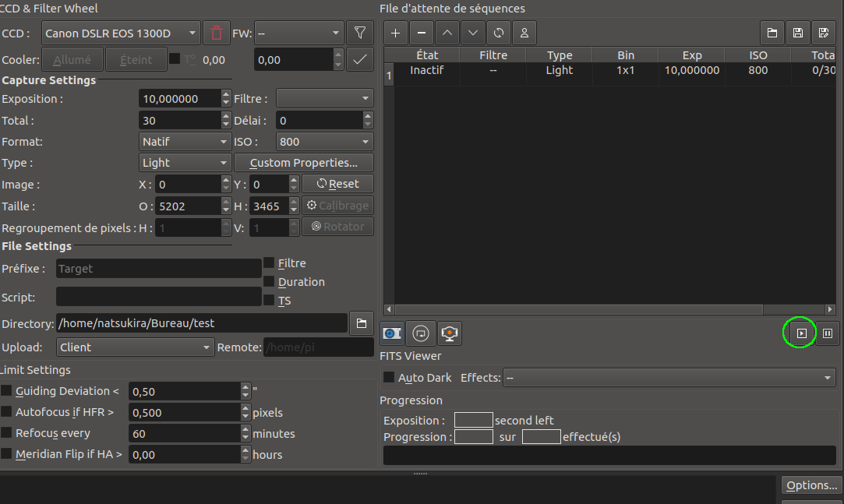The image size is (844, 504).
Task: Toggle the Auto Dark checkbox
Action: tap(389, 377)
